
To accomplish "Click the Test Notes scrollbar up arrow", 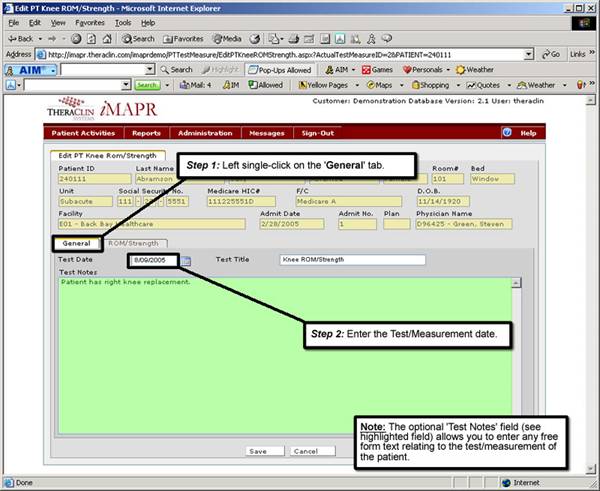I will (x=516, y=283).
